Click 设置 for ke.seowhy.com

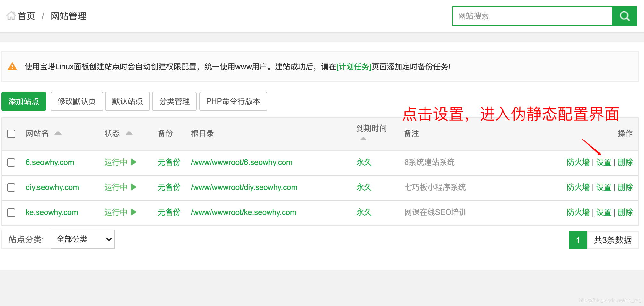tap(604, 212)
